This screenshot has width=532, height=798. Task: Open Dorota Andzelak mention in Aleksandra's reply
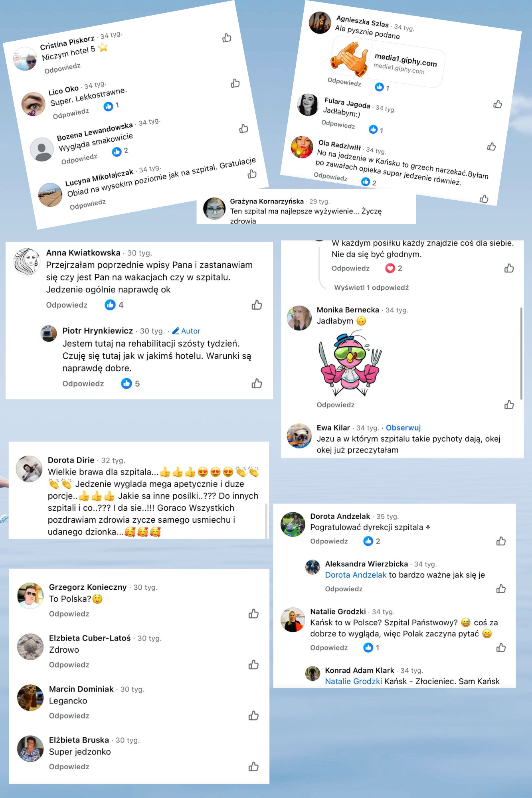coord(356,575)
